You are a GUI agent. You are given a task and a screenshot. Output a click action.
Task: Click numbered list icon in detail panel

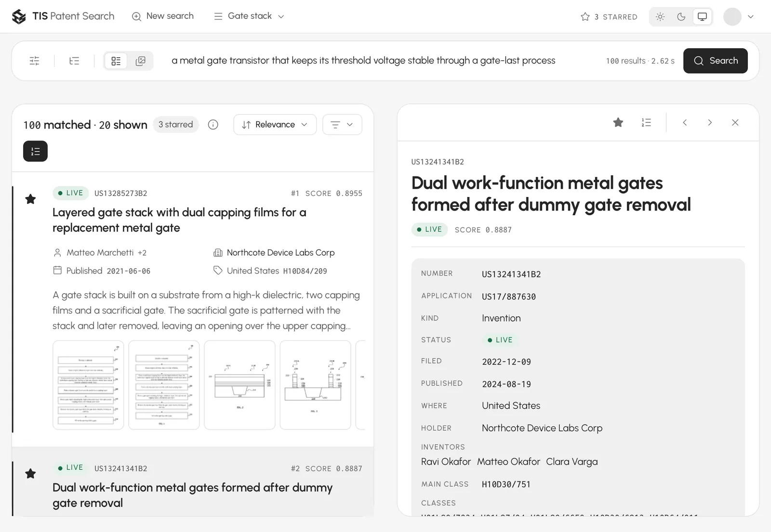coord(646,122)
